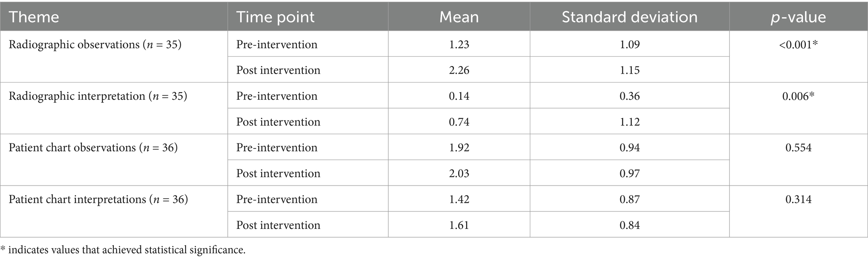This screenshot has height=260, width=868.
Task: Click the p-value column header
Action: click(x=798, y=17)
